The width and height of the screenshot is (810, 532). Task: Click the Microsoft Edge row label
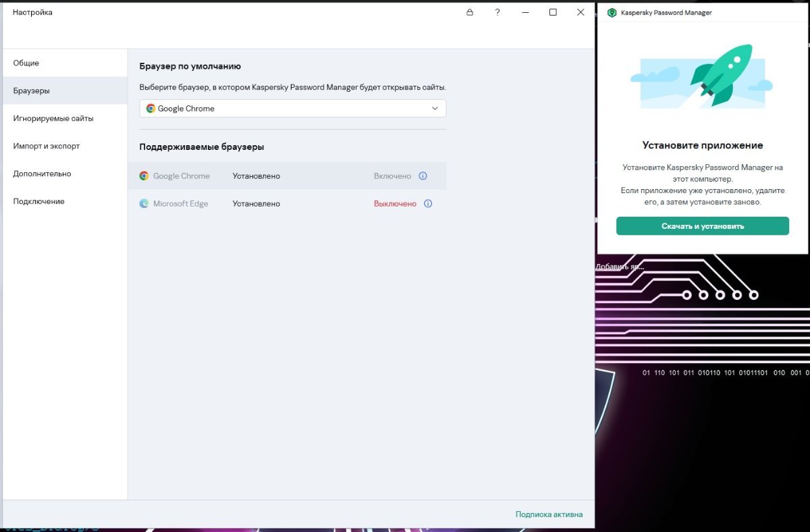pos(180,203)
